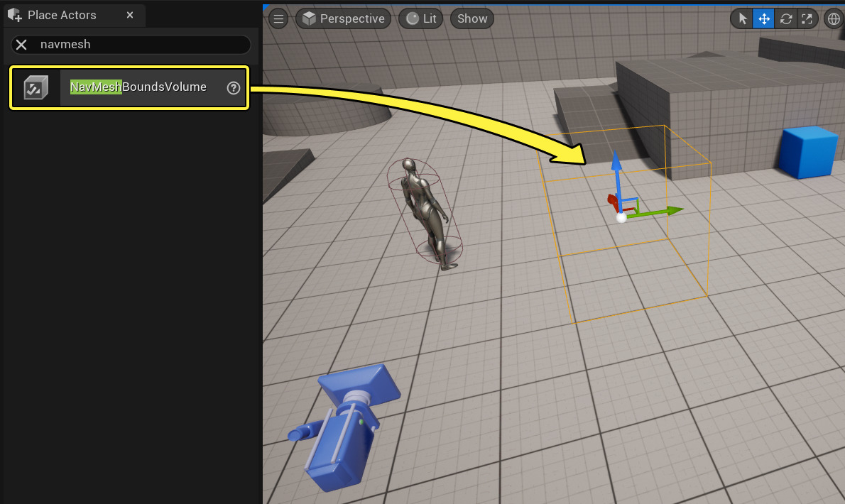The image size is (845, 504).
Task: Clear the navmesh search text
Action: tap(21, 45)
